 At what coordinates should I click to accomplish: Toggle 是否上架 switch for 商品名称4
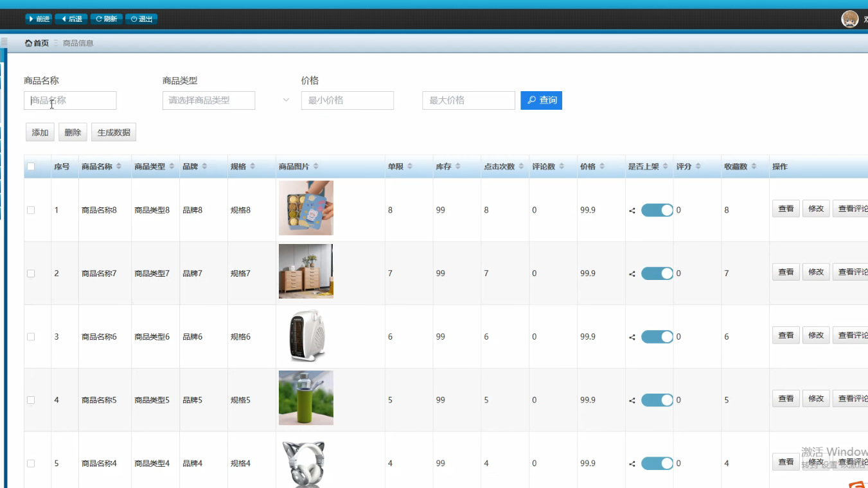click(657, 463)
